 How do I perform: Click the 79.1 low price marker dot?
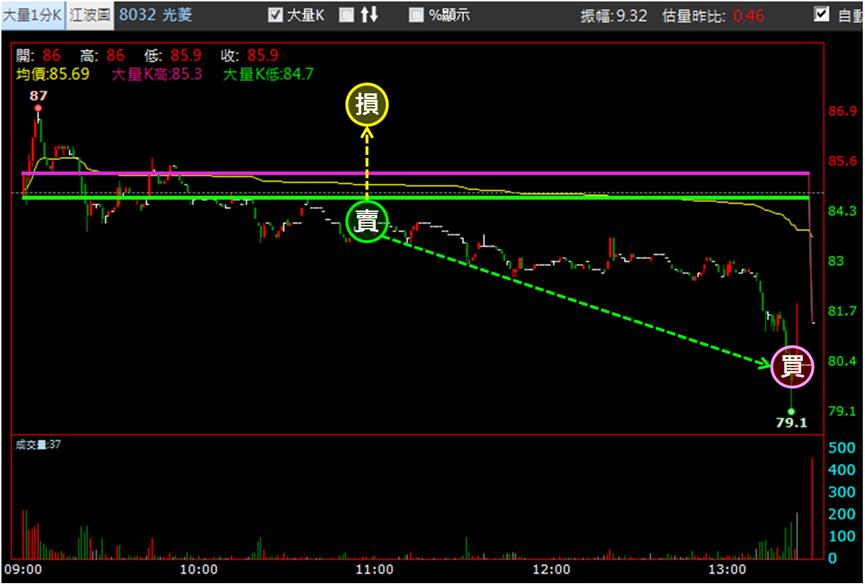(x=791, y=412)
